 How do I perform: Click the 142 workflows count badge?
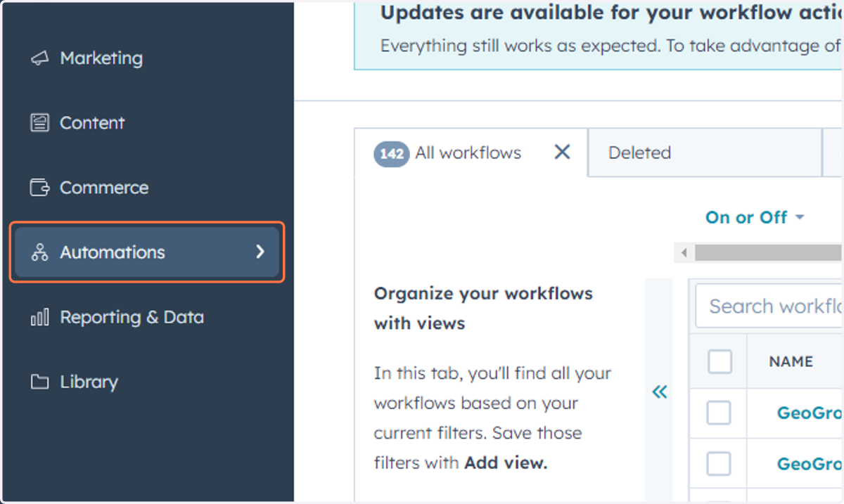pyautogui.click(x=392, y=153)
